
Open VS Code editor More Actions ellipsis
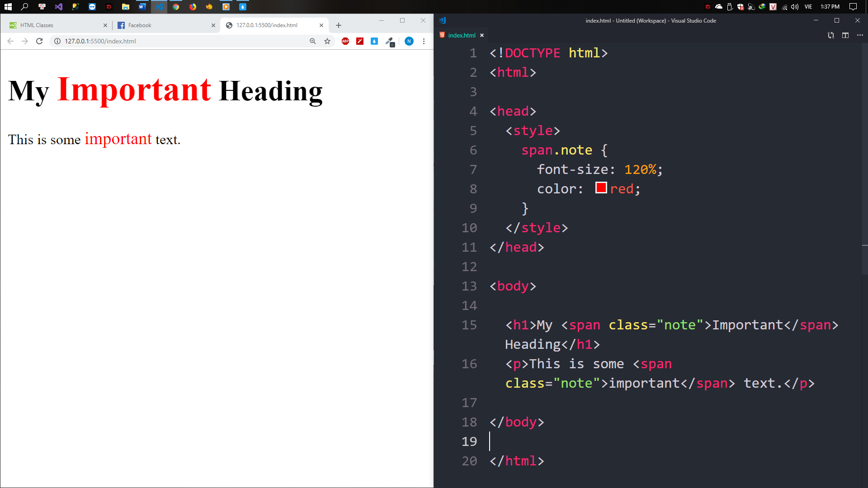860,35
